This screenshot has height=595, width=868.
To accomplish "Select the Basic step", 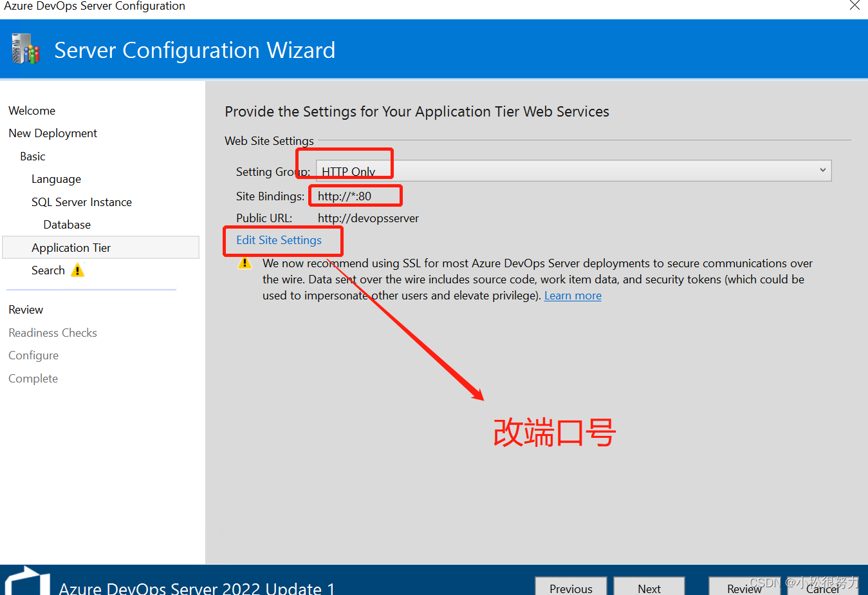I will point(32,156).
